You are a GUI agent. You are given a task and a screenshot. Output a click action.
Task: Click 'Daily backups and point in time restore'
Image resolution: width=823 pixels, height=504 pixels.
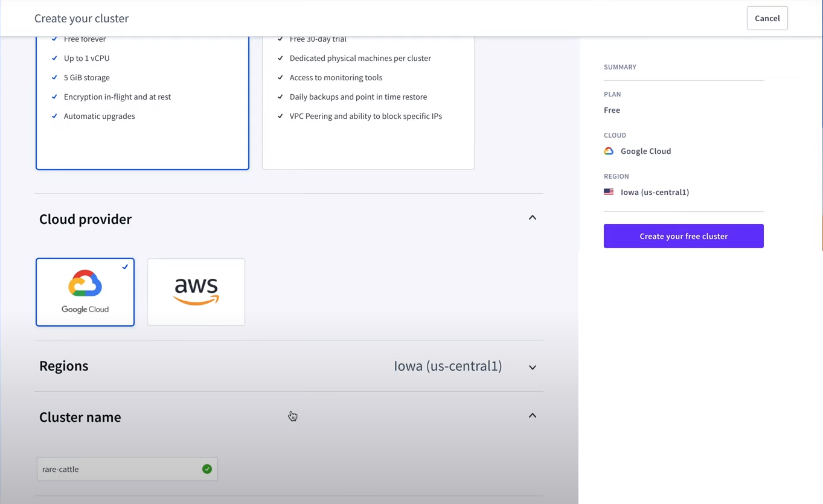point(358,97)
